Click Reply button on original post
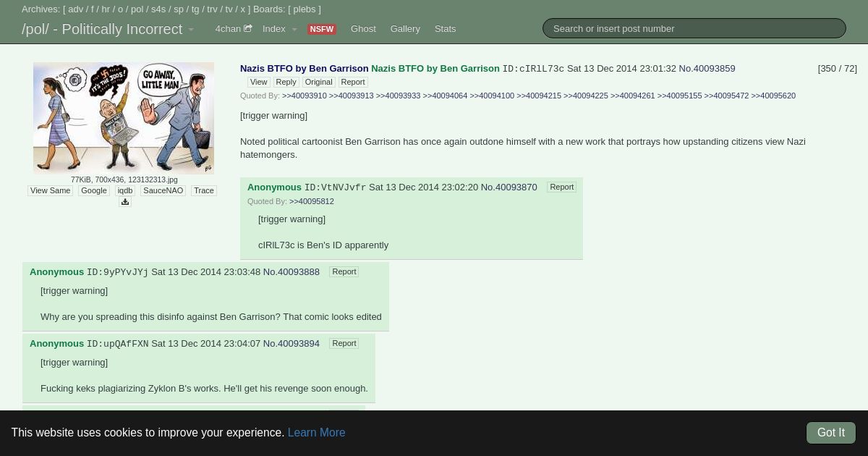The width and height of the screenshot is (868, 456). (x=286, y=82)
